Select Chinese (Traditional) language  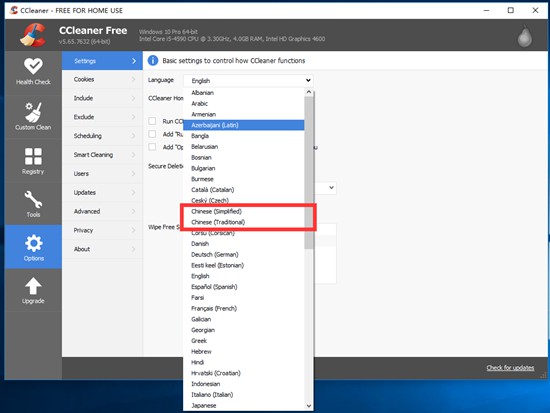pyautogui.click(x=243, y=222)
